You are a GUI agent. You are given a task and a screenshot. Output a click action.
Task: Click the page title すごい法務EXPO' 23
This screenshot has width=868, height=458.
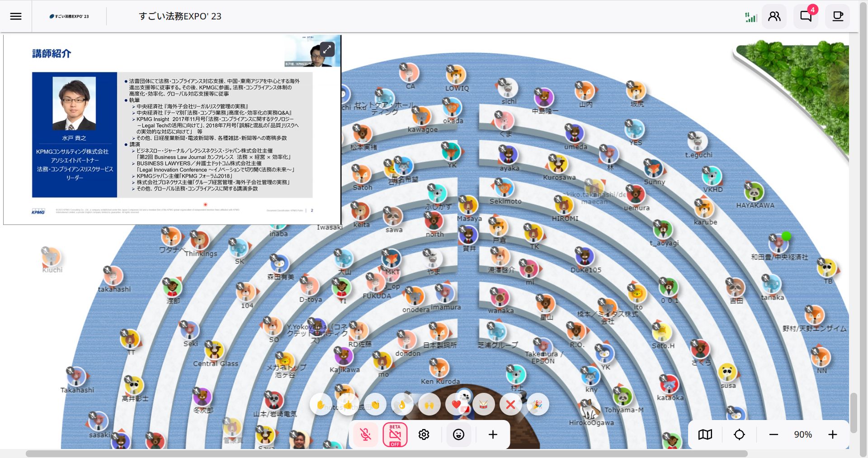tap(180, 16)
